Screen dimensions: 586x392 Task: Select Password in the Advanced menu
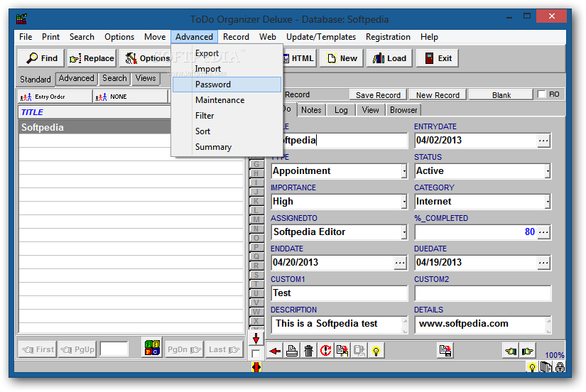click(227, 85)
